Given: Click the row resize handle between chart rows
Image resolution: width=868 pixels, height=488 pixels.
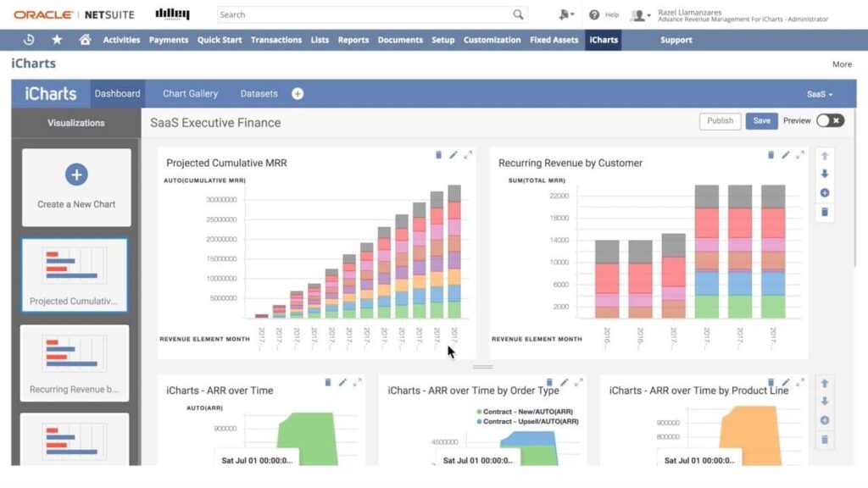Looking at the screenshot, I should point(482,366).
